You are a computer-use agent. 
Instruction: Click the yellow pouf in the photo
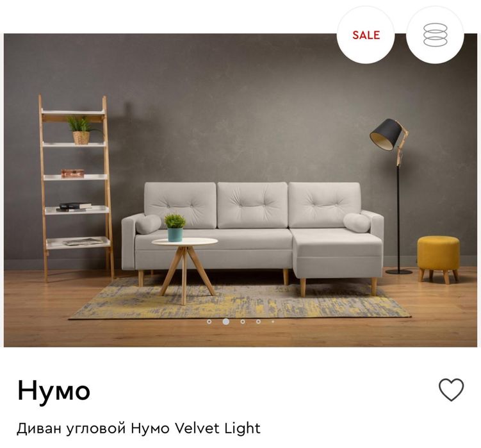438,259
